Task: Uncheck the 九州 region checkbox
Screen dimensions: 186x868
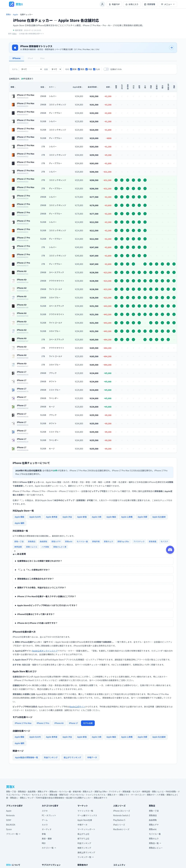Action: click(94, 69)
